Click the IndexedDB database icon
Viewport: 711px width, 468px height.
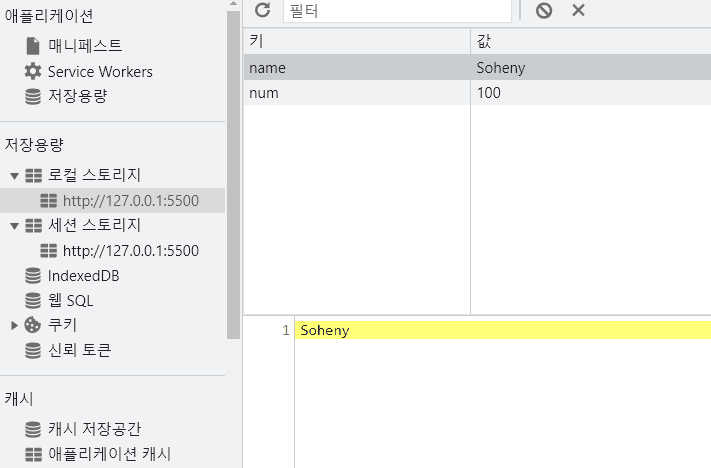click(x=33, y=275)
